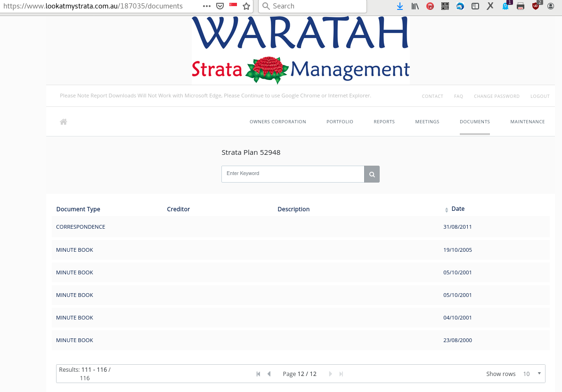Jump to last results page
The image size is (562, 392).
click(341, 374)
